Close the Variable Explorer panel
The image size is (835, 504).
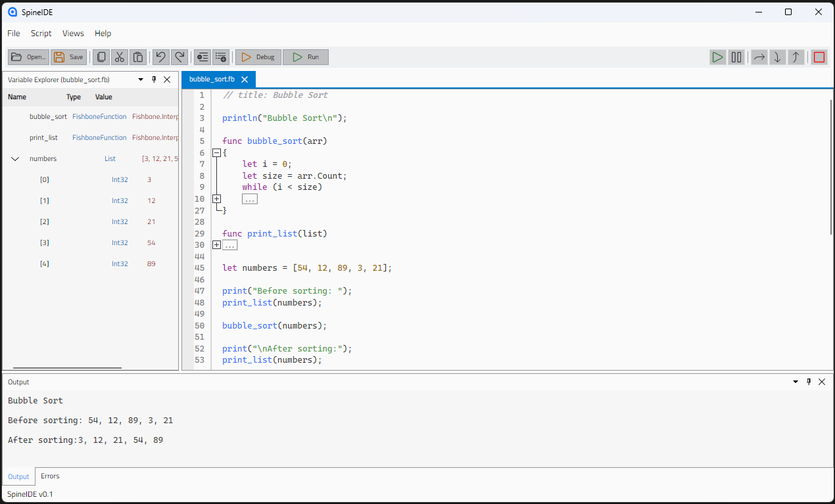coord(167,80)
